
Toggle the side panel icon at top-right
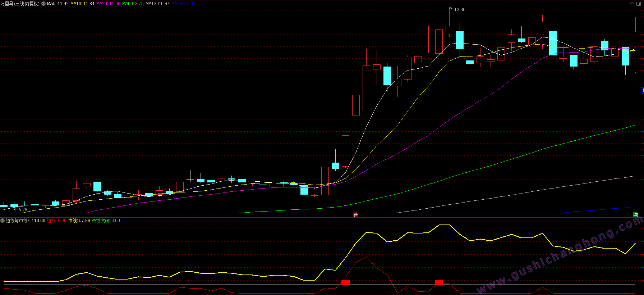(639, 4)
